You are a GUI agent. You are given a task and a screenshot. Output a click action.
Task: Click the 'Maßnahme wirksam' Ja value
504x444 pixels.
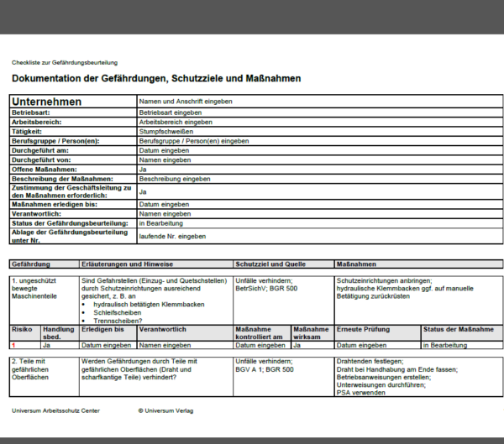312,345
